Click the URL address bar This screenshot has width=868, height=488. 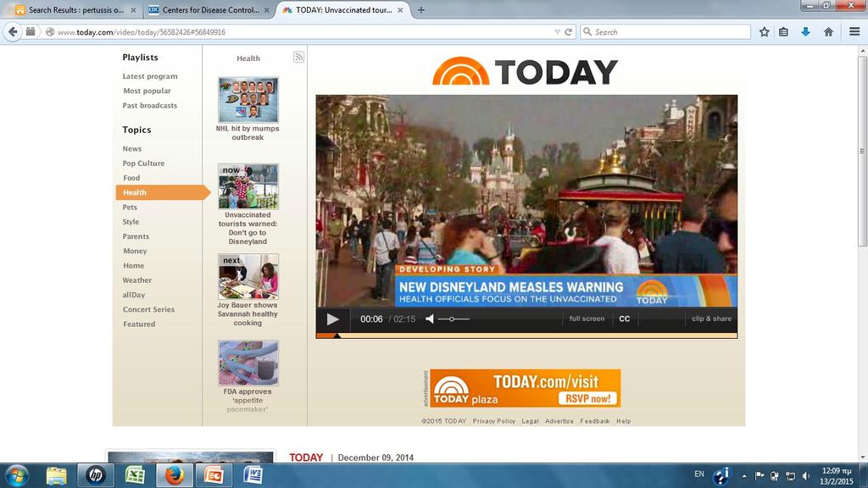304,32
